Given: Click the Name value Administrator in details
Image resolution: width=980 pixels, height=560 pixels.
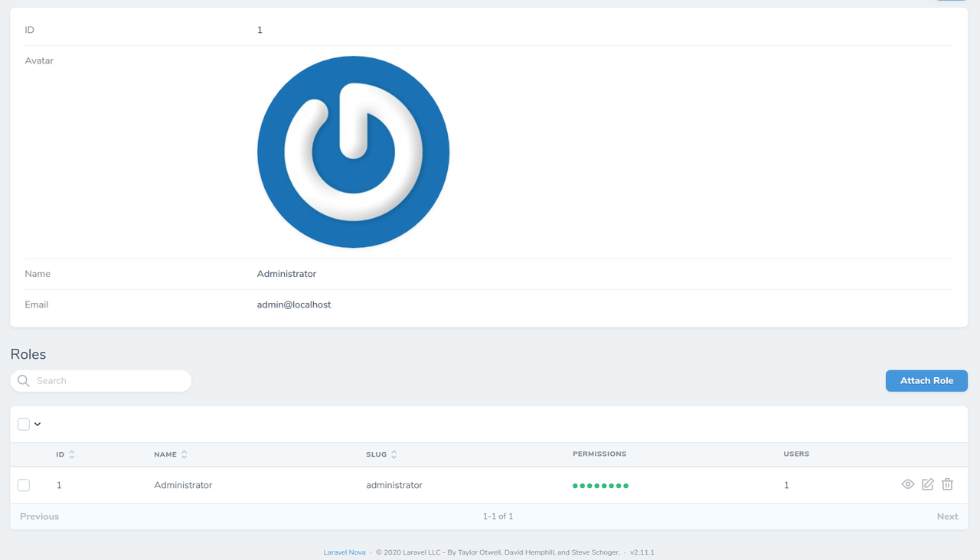Looking at the screenshot, I should [x=286, y=274].
